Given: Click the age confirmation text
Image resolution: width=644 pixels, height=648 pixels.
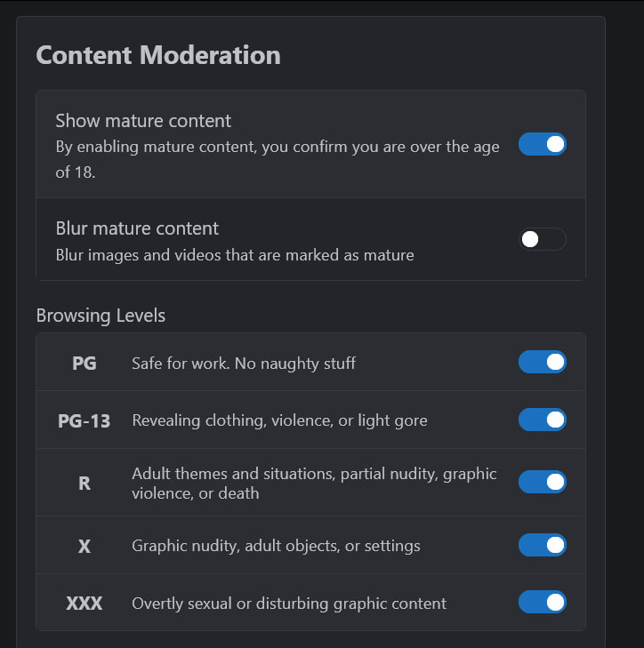Looking at the screenshot, I should (x=277, y=159).
